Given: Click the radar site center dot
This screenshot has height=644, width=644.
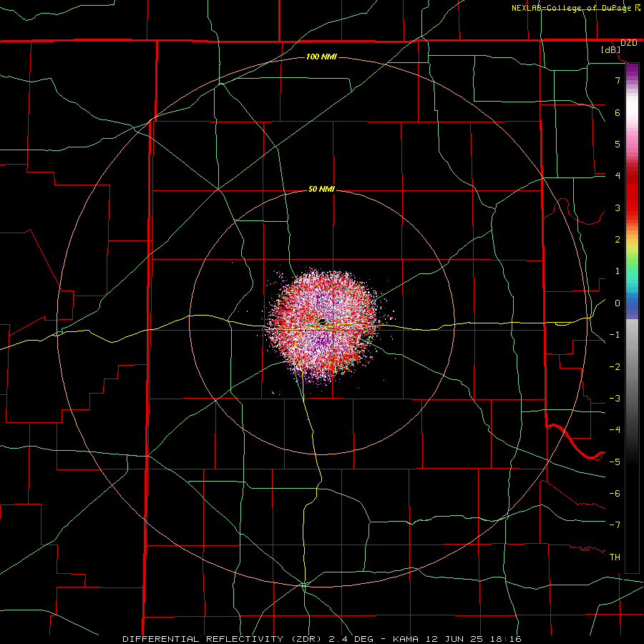Looking at the screenshot, I should point(323,322).
